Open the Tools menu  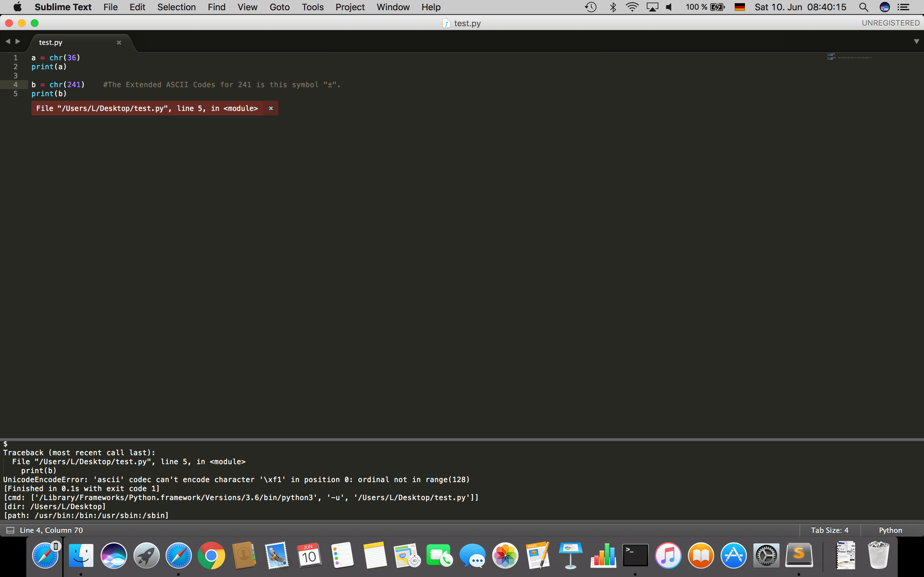(312, 7)
